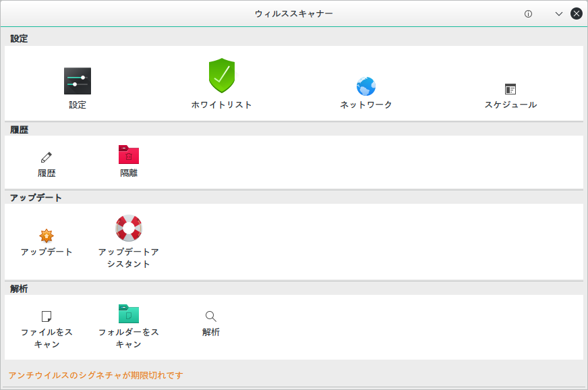Click the アップデート section header

click(36, 198)
